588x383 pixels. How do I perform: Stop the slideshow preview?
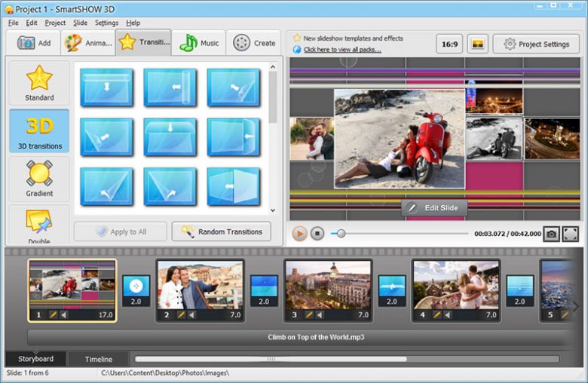317,234
